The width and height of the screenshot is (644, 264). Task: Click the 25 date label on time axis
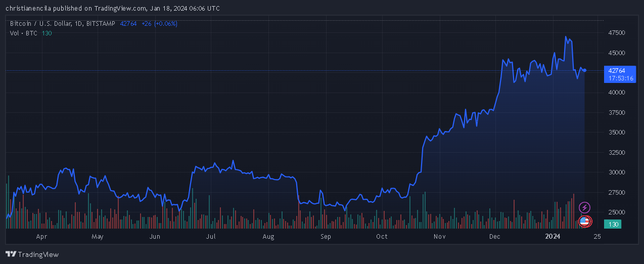pyautogui.click(x=597, y=236)
